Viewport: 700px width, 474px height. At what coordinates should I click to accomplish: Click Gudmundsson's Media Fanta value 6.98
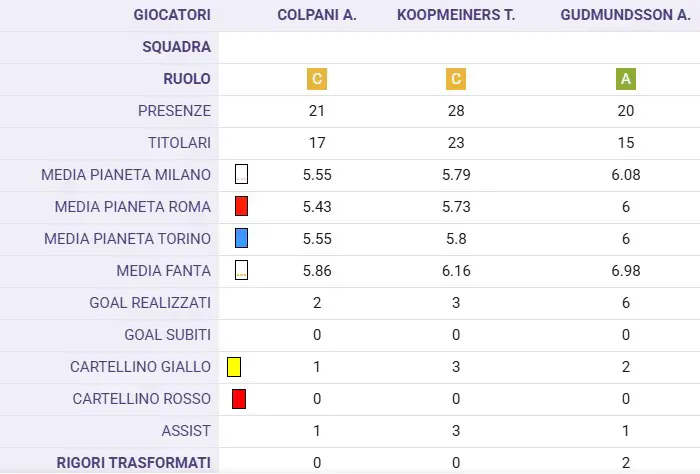[626, 271]
